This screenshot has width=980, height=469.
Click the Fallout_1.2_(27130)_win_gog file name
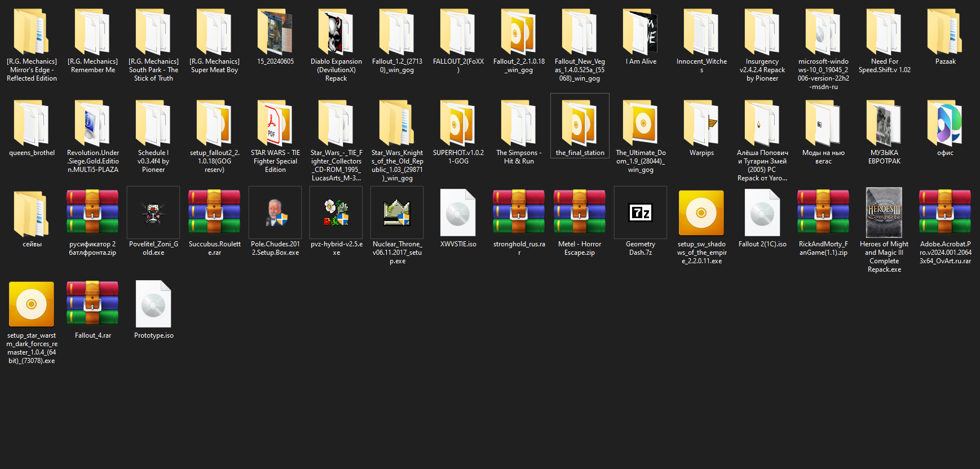(x=397, y=65)
